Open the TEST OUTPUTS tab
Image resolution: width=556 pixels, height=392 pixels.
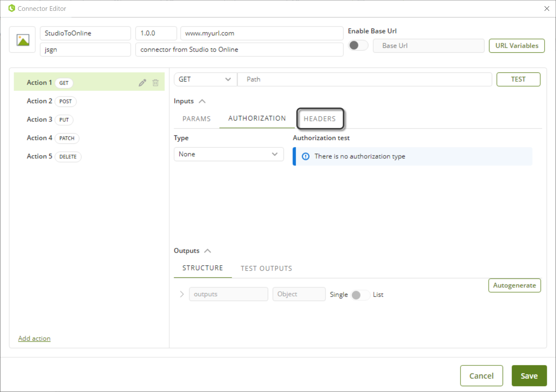pos(267,268)
